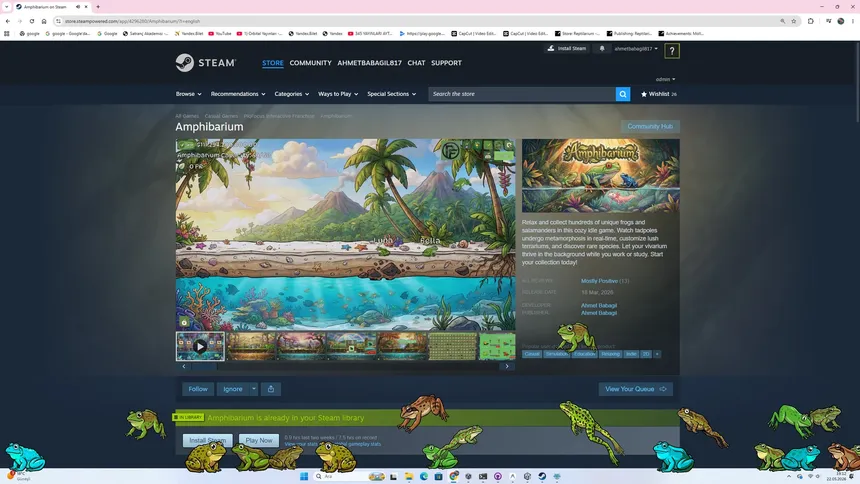Open the Community Hub button

coord(650,126)
